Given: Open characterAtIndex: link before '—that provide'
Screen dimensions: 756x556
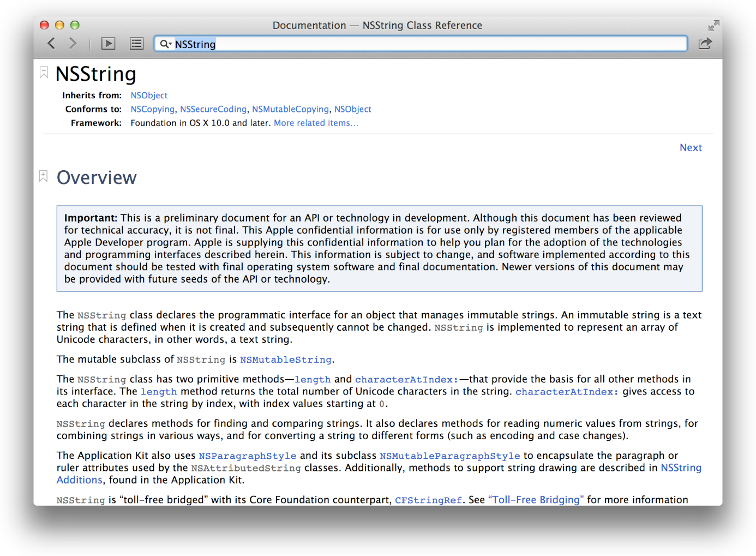Looking at the screenshot, I should pyautogui.click(x=407, y=379).
